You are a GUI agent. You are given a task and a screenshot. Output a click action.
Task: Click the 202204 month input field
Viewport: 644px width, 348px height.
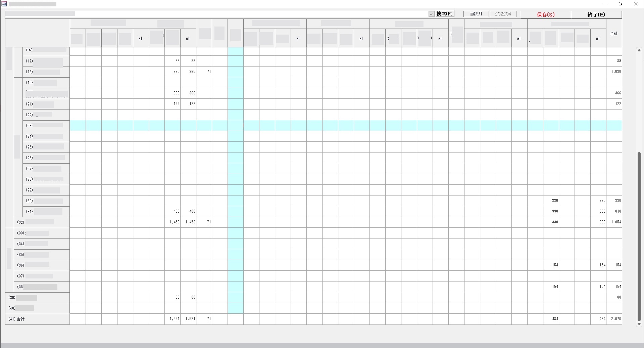(503, 14)
